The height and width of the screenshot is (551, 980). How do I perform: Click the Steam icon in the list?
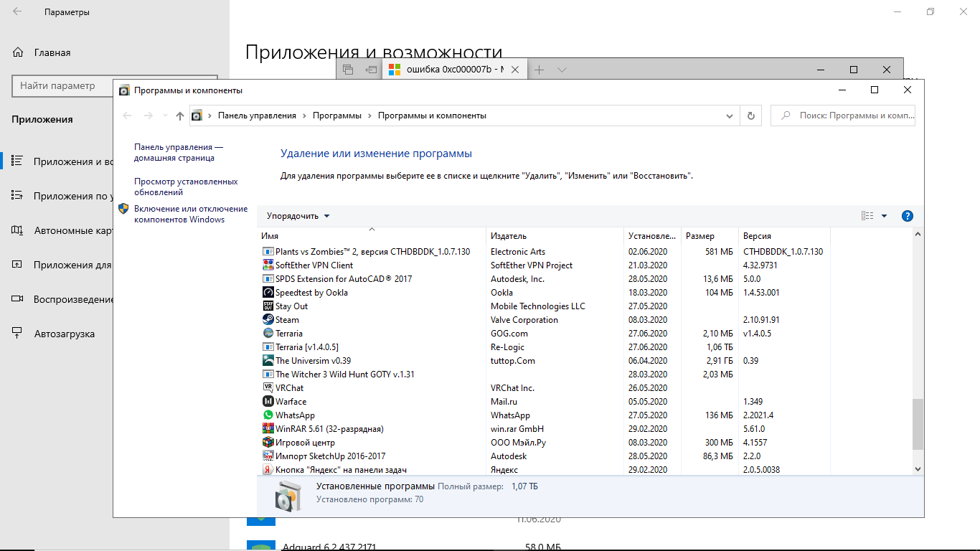point(268,320)
